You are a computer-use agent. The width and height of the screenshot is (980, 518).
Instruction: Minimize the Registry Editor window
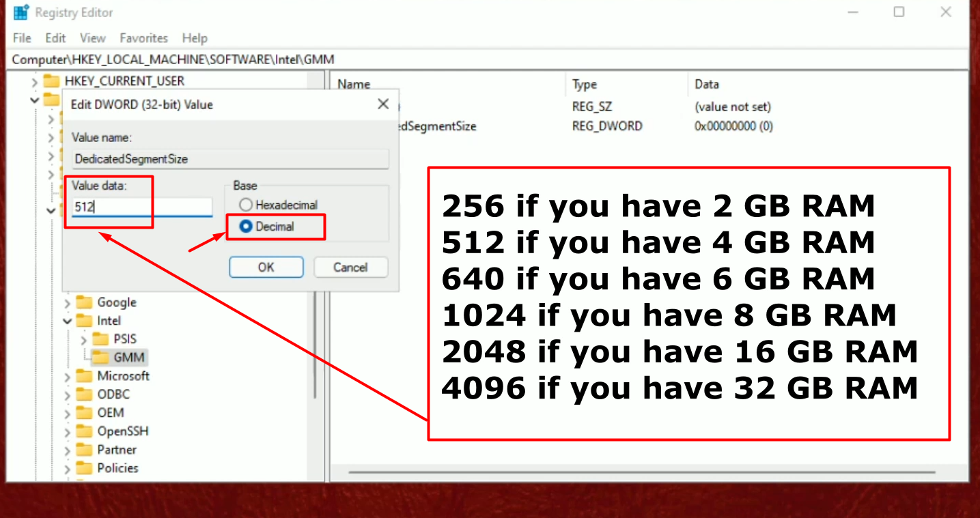click(854, 12)
